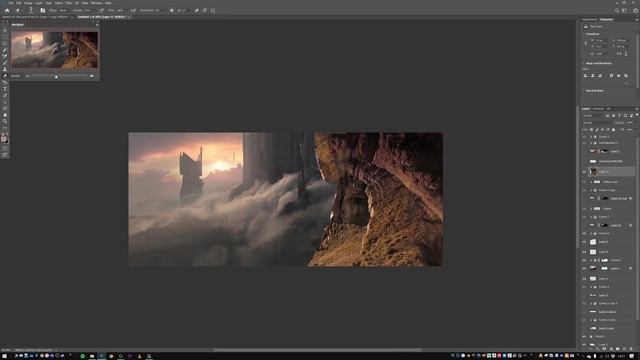Select the Clone Stamp tool
Viewport: 640px width, 360px height.
click(5, 69)
